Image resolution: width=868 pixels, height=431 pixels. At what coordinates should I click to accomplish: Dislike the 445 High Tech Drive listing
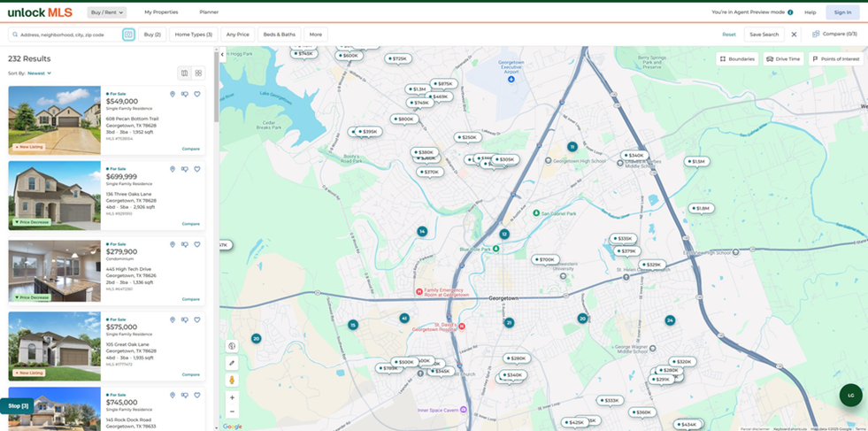(185, 244)
